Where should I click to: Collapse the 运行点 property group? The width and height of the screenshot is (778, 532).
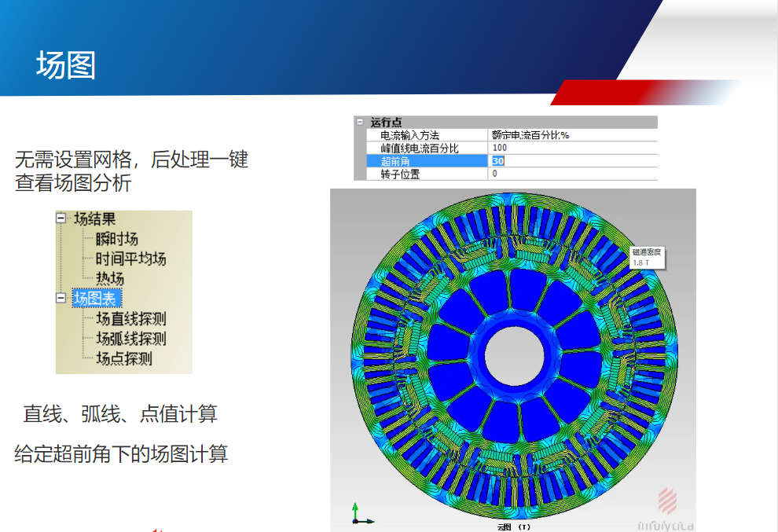(x=360, y=123)
